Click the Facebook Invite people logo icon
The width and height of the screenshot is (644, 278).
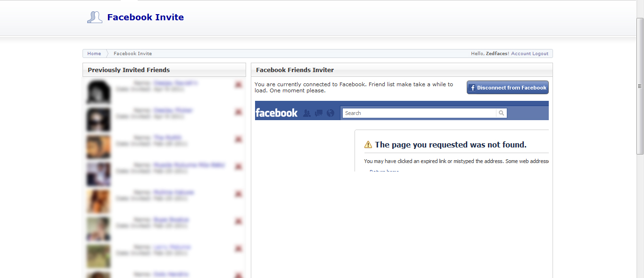pos(95,17)
